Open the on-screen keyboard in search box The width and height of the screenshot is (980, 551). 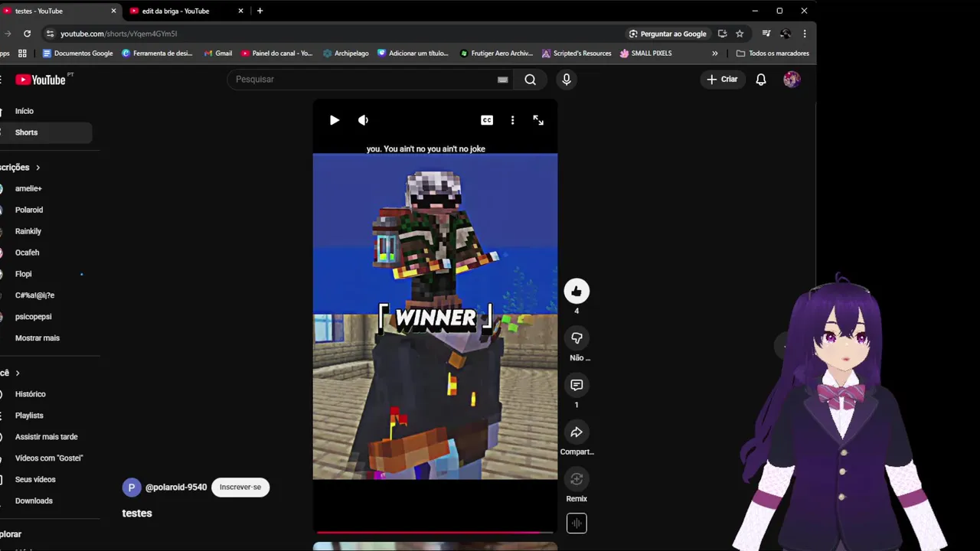[x=502, y=80]
